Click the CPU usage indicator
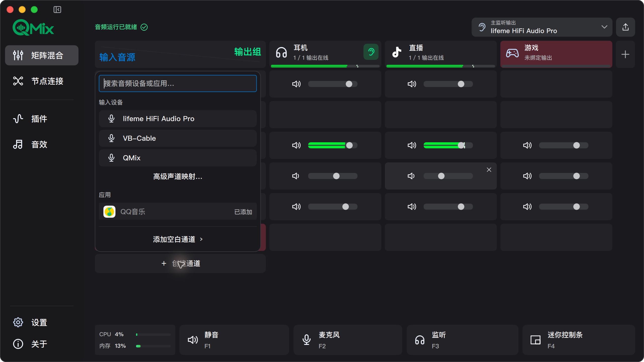 [x=135, y=334]
